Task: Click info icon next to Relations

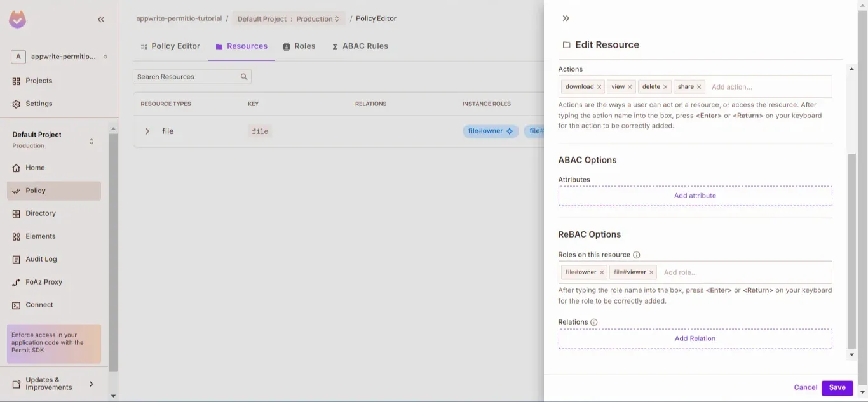Action: pos(594,322)
